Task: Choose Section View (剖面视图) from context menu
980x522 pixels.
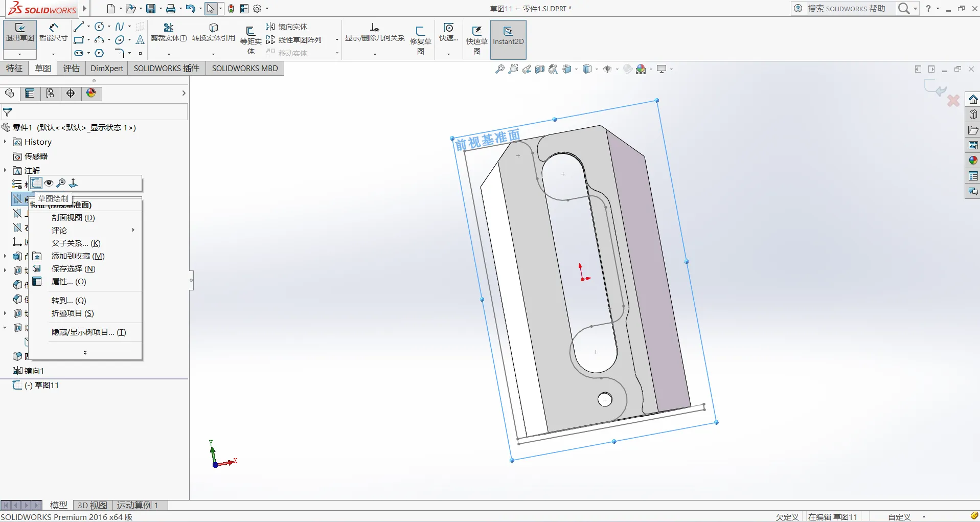Action: click(73, 218)
